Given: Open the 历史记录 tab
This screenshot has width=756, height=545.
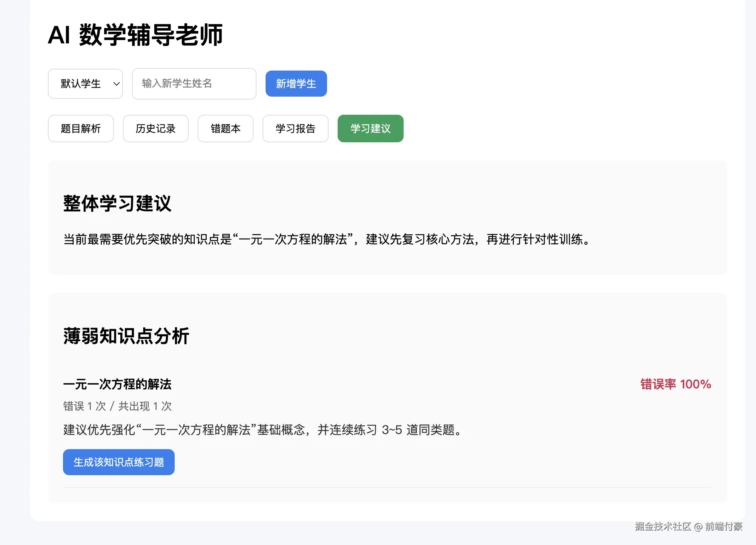Looking at the screenshot, I should click(155, 129).
